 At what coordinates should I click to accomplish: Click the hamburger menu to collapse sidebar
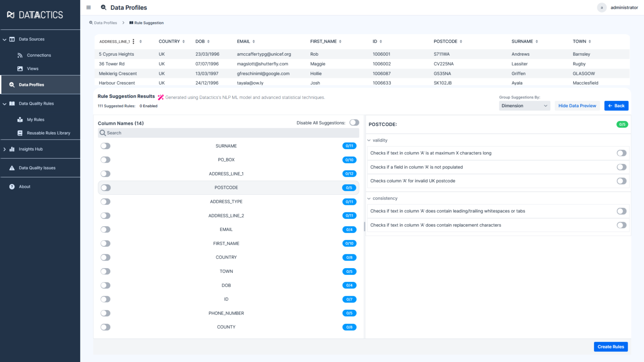tap(88, 7)
